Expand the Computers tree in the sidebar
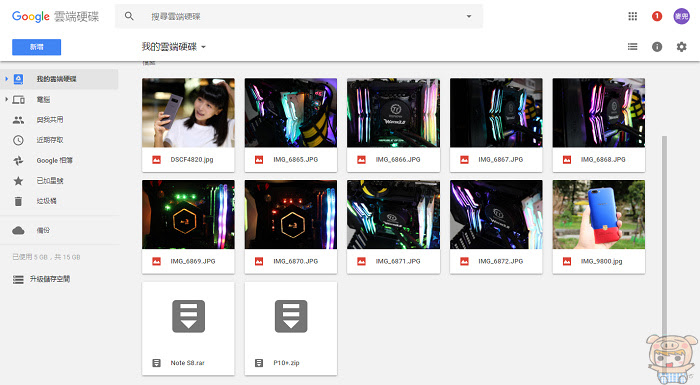The image size is (700, 385). pos(6,99)
